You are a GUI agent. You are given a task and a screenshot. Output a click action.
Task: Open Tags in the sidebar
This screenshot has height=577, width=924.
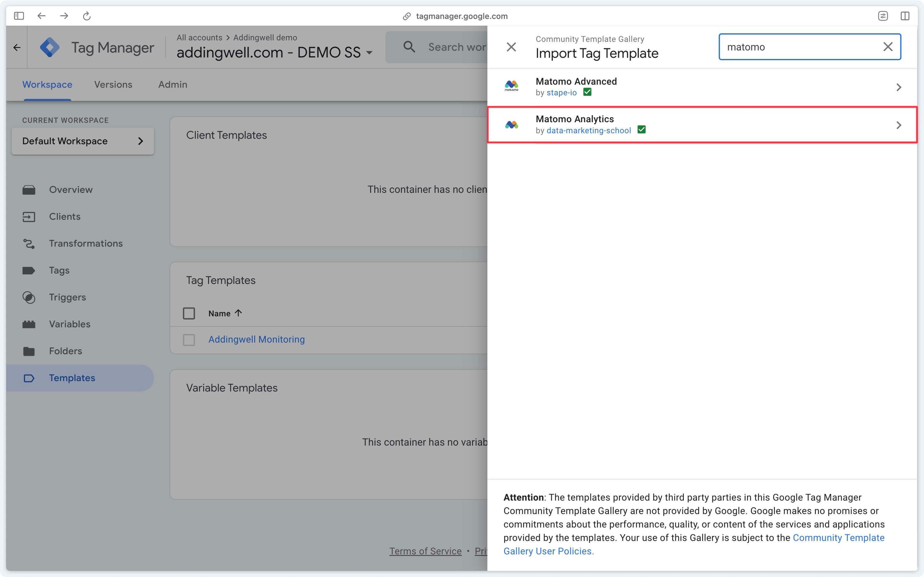point(80,270)
